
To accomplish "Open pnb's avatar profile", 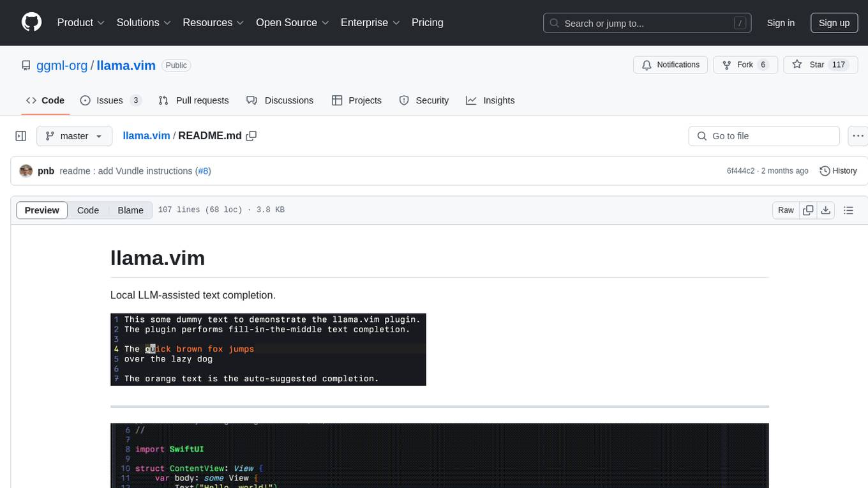I will point(26,171).
